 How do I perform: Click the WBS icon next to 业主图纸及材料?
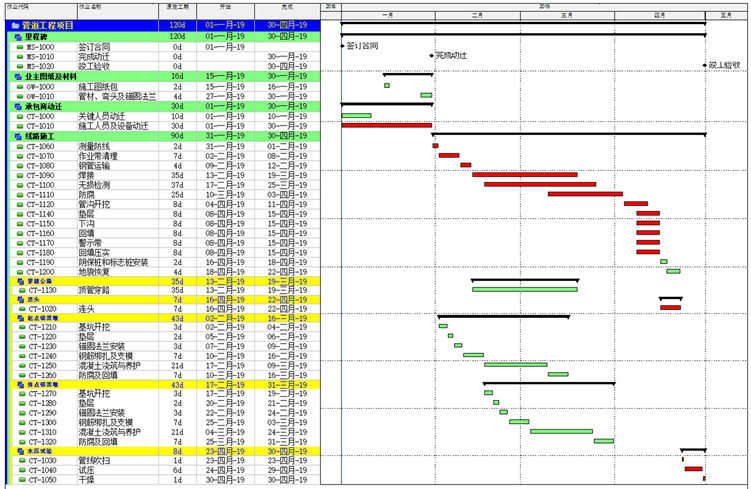click(x=17, y=76)
